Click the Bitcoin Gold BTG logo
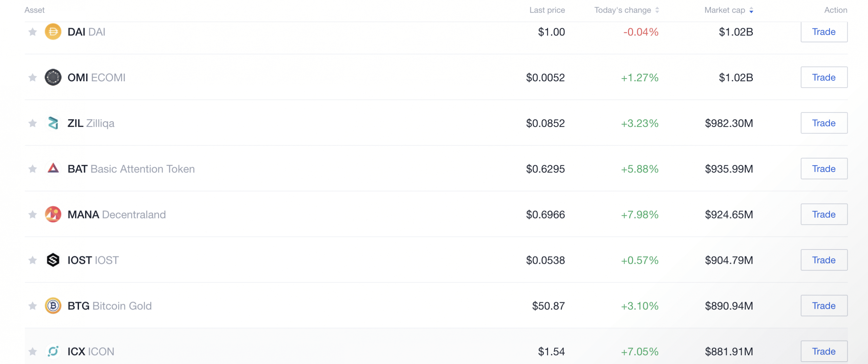 click(x=53, y=306)
